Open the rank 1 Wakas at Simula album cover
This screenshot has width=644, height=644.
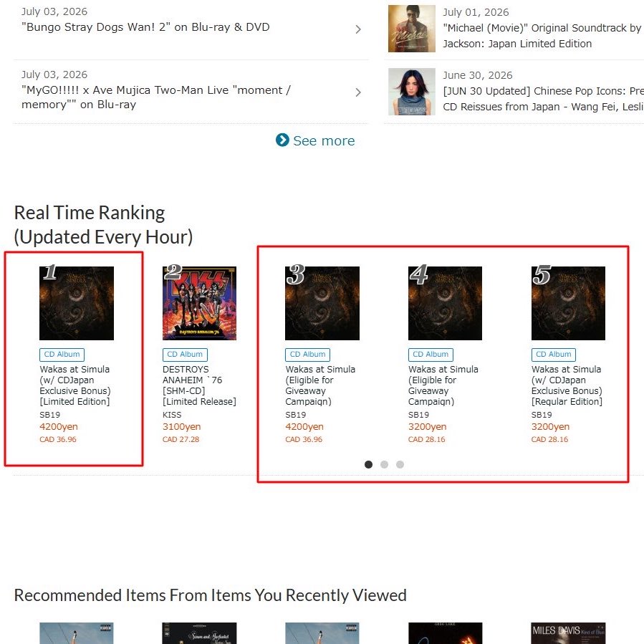(77, 303)
